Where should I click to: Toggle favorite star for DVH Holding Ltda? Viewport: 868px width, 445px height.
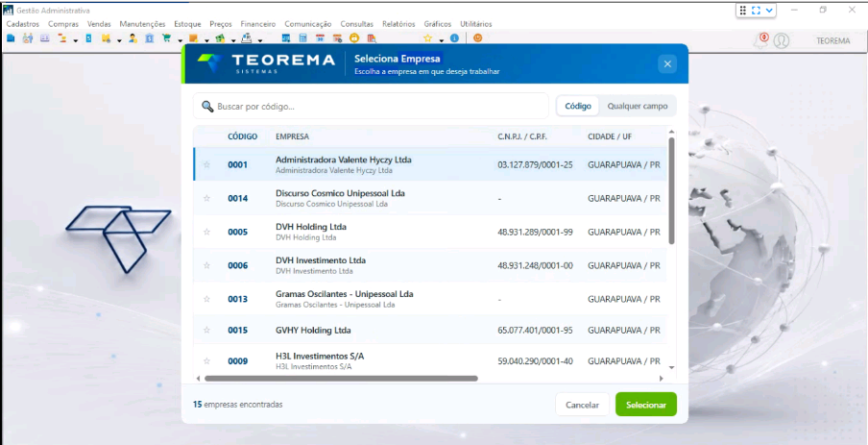(206, 232)
